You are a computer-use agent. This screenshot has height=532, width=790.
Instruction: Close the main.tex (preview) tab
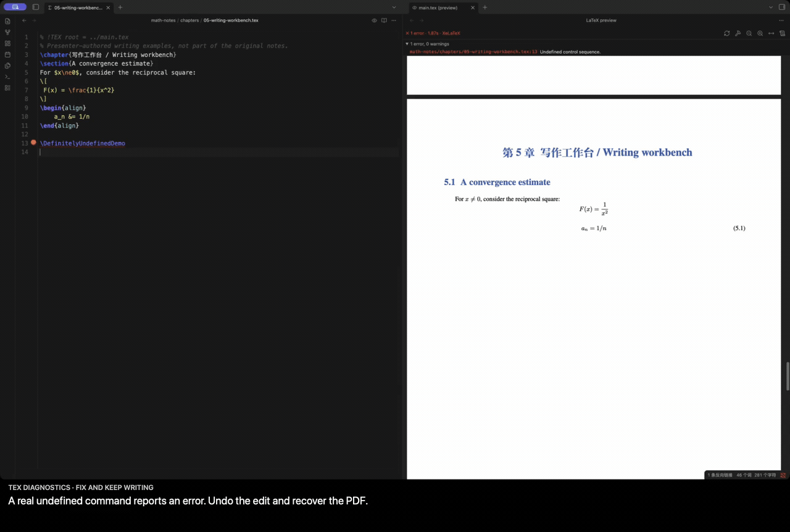tap(473, 7)
